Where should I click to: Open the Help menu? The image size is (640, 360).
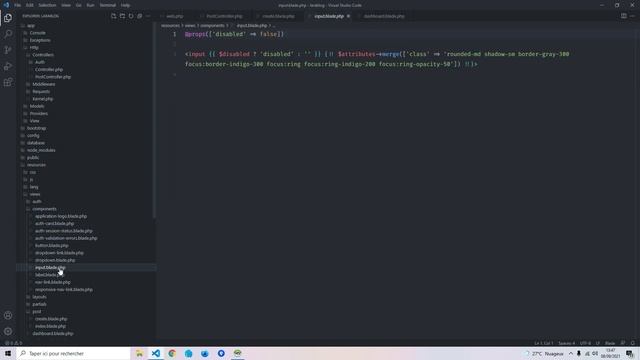[125, 5]
